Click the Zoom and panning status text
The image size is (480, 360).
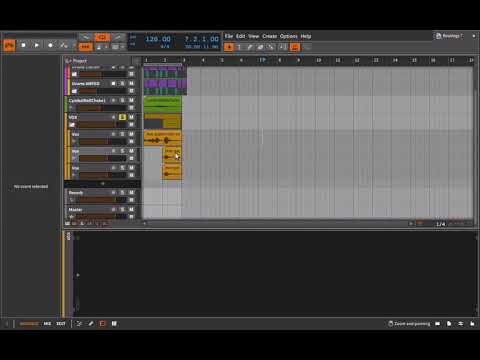[x=412, y=324]
